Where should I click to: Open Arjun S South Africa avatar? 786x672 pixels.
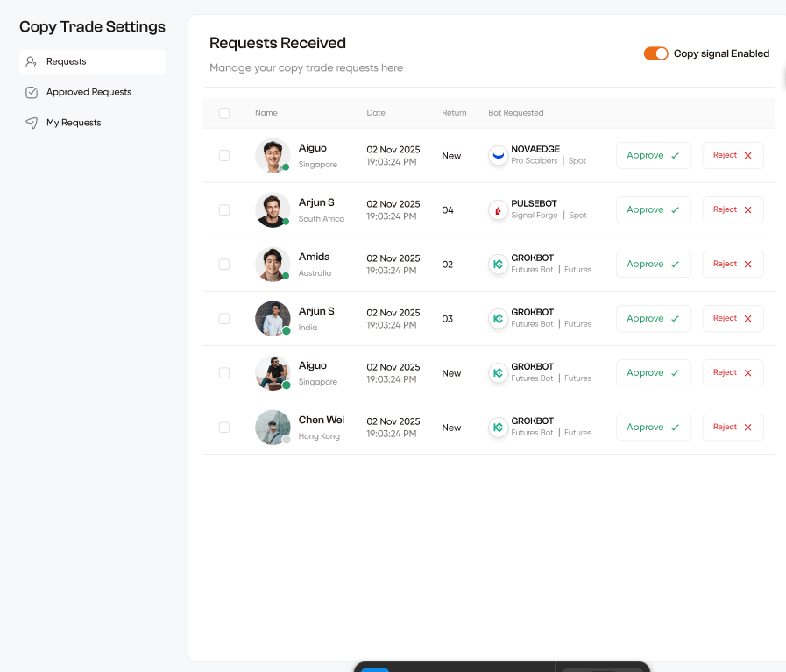tap(273, 210)
